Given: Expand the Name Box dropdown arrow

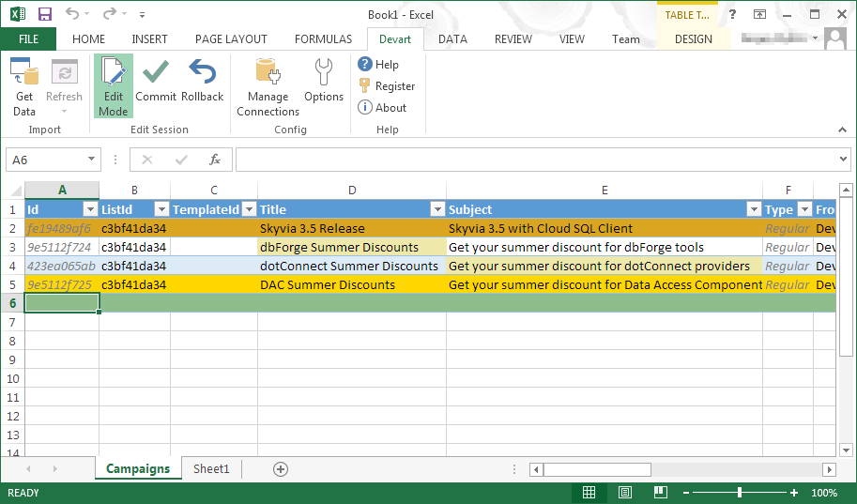Looking at the screenshot, I should point(91,160).
